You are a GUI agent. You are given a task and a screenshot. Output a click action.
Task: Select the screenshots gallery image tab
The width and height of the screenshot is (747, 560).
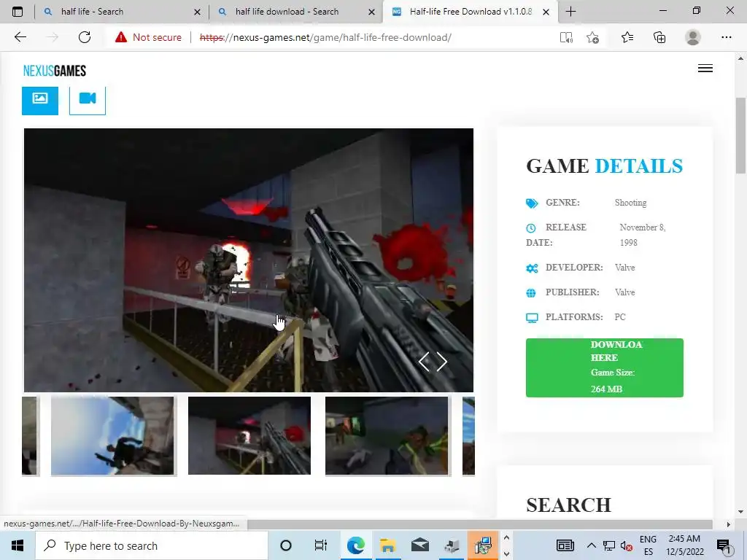[40, 100]
